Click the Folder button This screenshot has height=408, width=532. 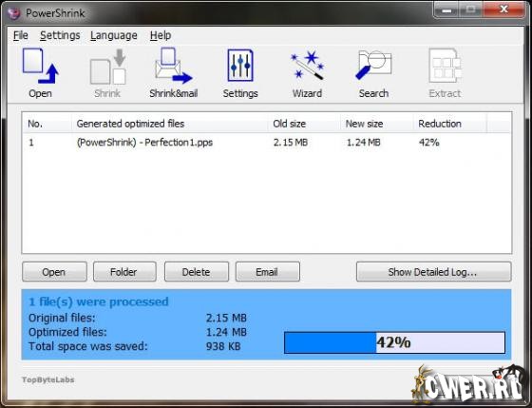click(x=124, y=272)
